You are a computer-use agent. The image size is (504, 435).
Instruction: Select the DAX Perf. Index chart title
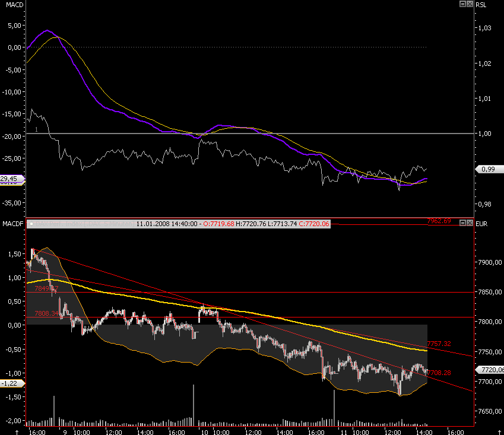(84, 224)
